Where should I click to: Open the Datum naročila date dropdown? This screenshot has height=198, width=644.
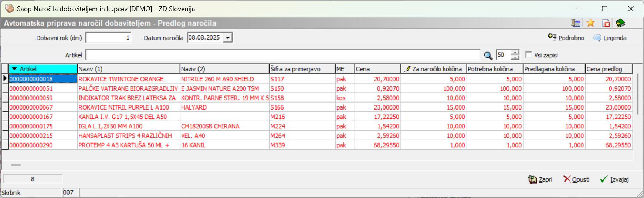(228, 38)
